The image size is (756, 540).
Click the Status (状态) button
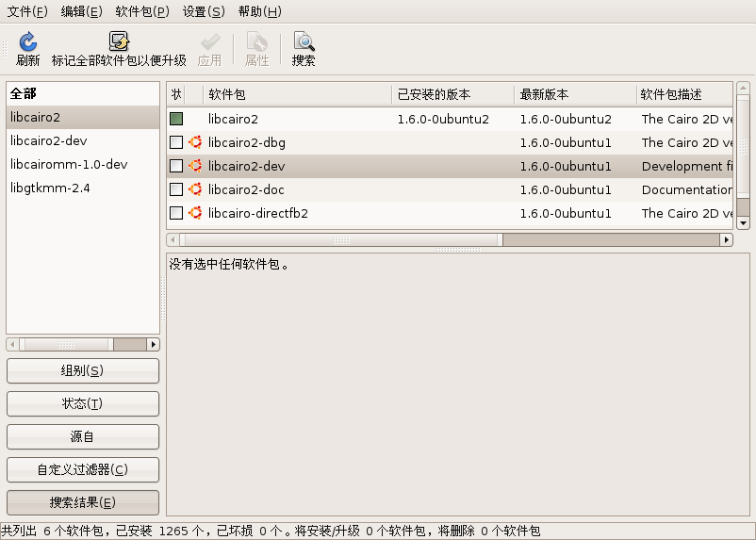click(83, 403)
